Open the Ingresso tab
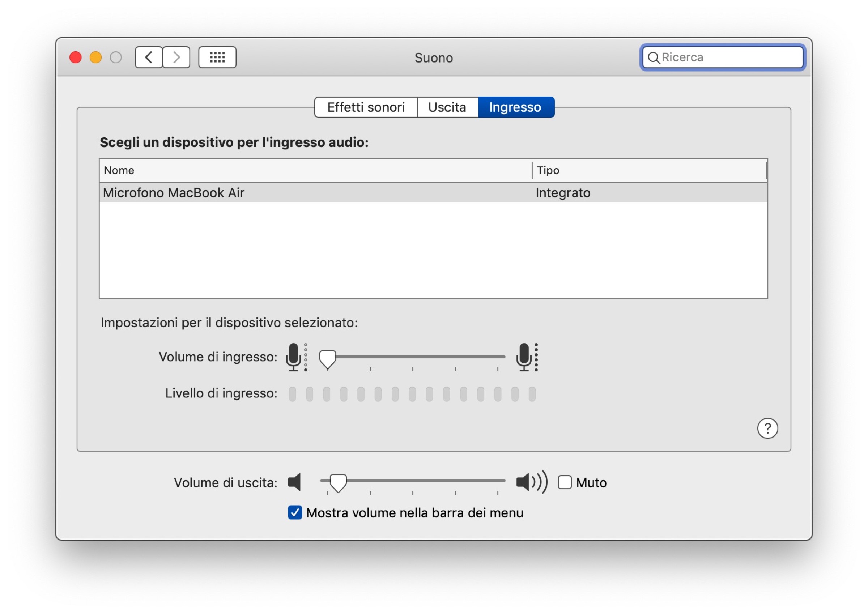 (515, 107)
